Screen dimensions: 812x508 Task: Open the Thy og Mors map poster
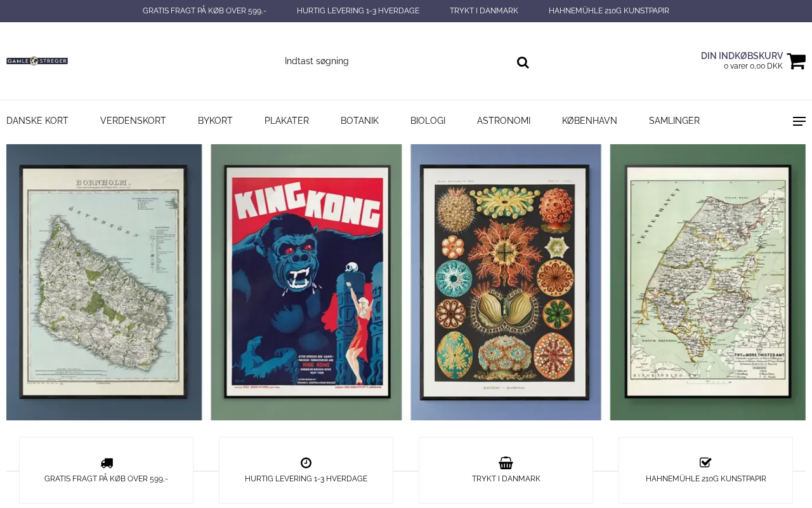coord(708,282)
